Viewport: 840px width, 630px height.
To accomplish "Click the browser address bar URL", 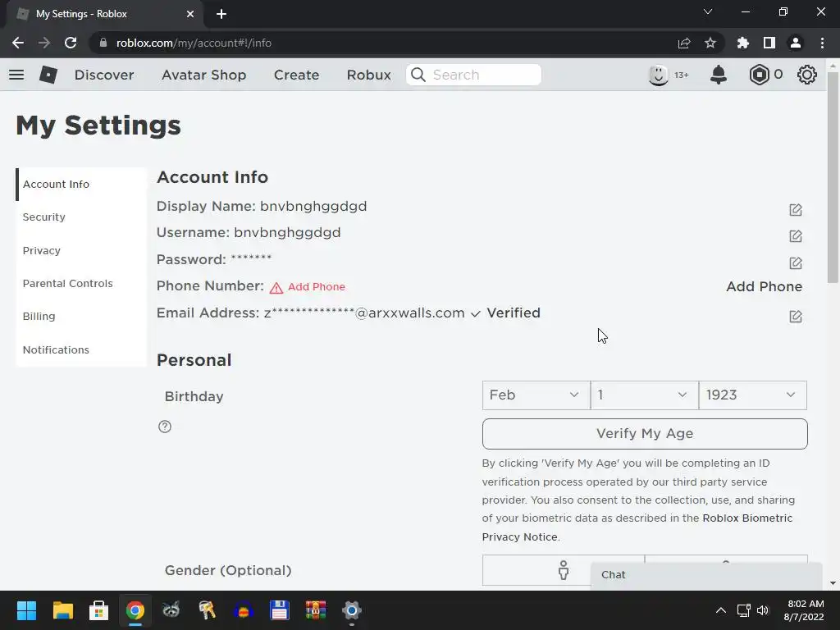I will point(194,43).
